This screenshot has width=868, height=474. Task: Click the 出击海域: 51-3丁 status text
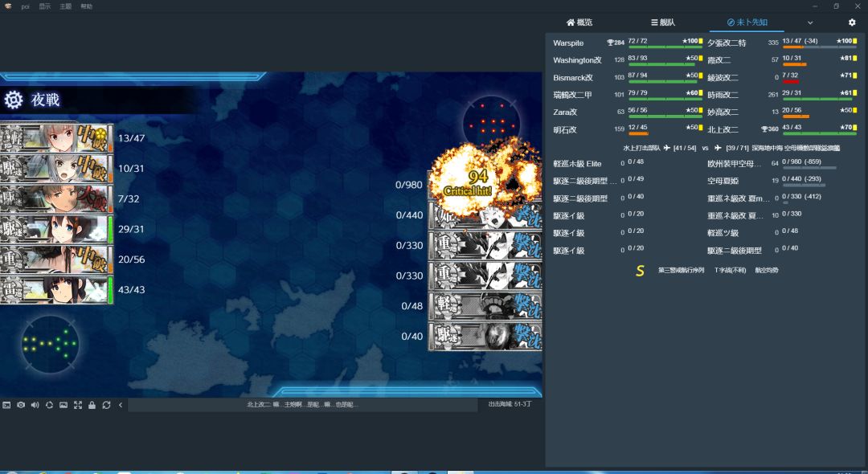pyautogui.click(x=510, y=404)
